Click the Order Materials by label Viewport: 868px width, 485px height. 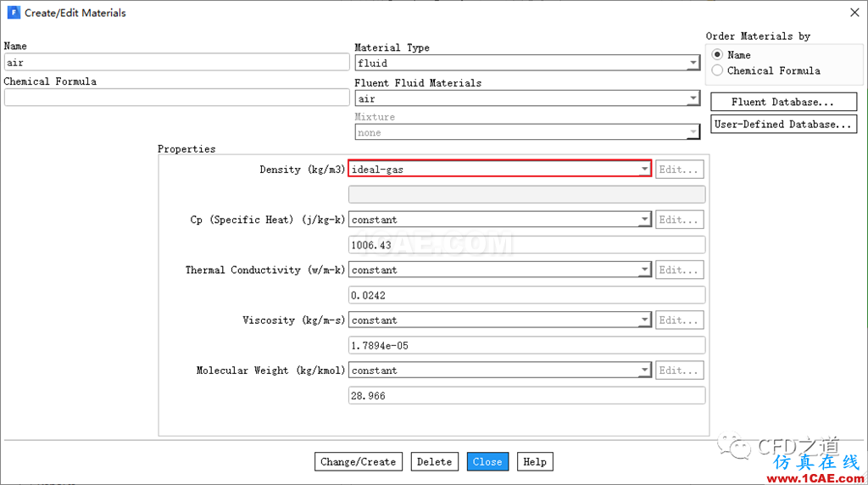pyautogui.click(x=758, y=36)
